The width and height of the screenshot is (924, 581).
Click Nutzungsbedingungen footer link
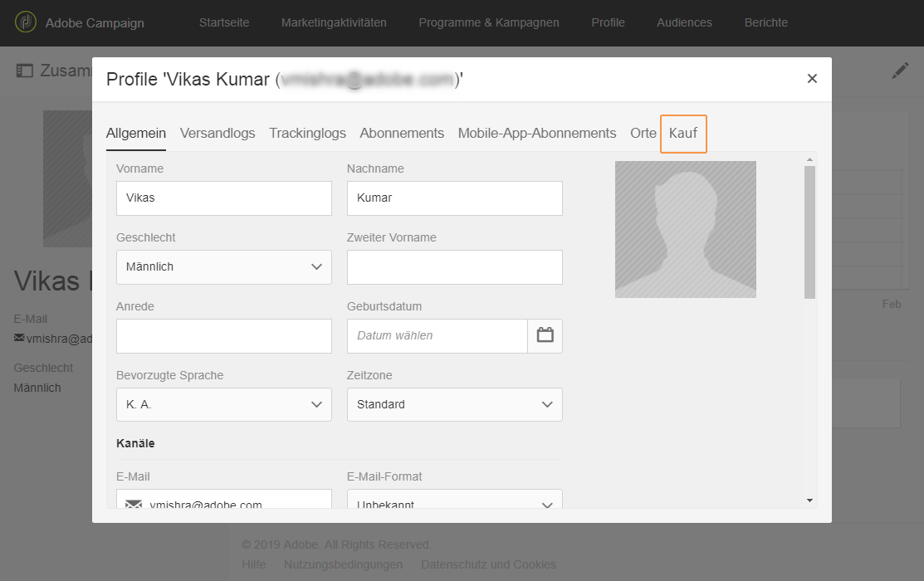343,564
